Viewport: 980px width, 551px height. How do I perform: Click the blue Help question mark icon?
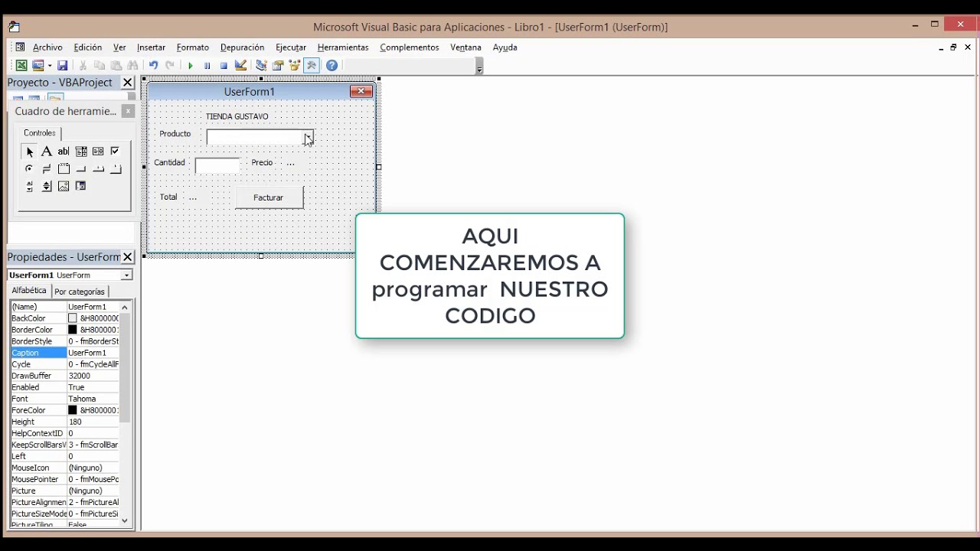click(x=332, y=66)
